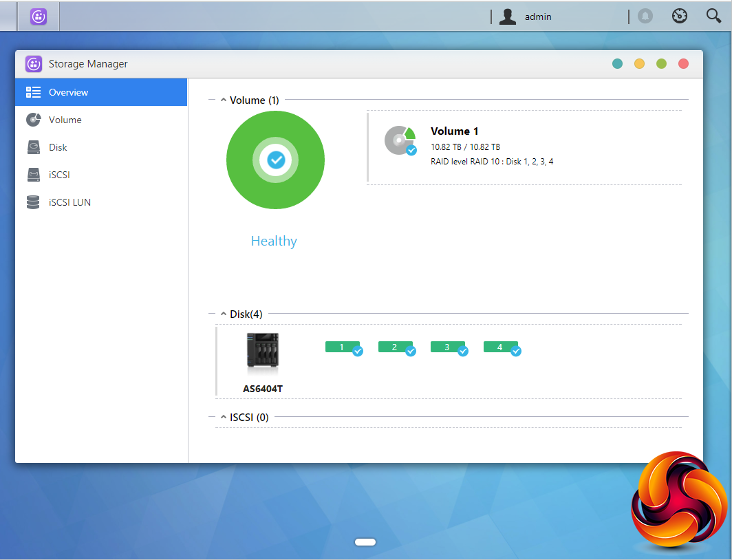
Task: Click the admin user account icon
Action: point(508,17)
